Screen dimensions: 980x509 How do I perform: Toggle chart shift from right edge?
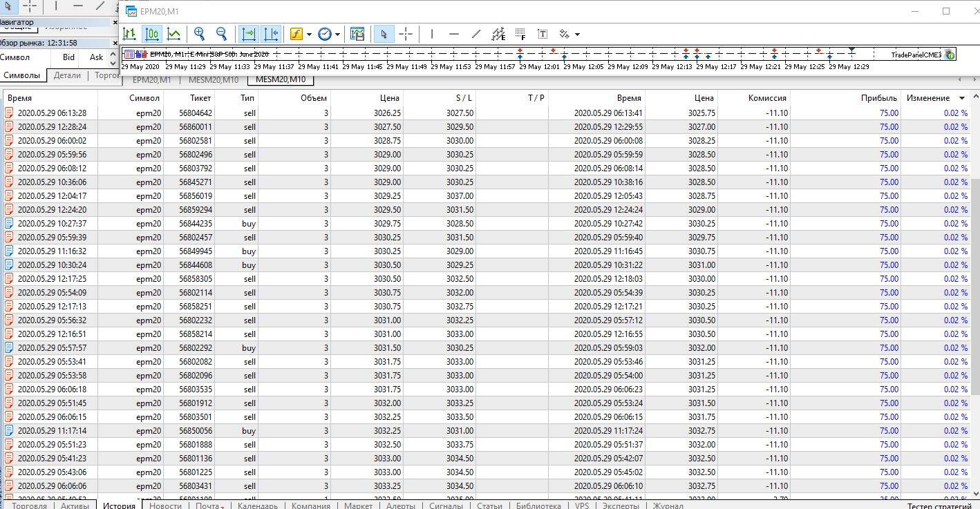270,33
